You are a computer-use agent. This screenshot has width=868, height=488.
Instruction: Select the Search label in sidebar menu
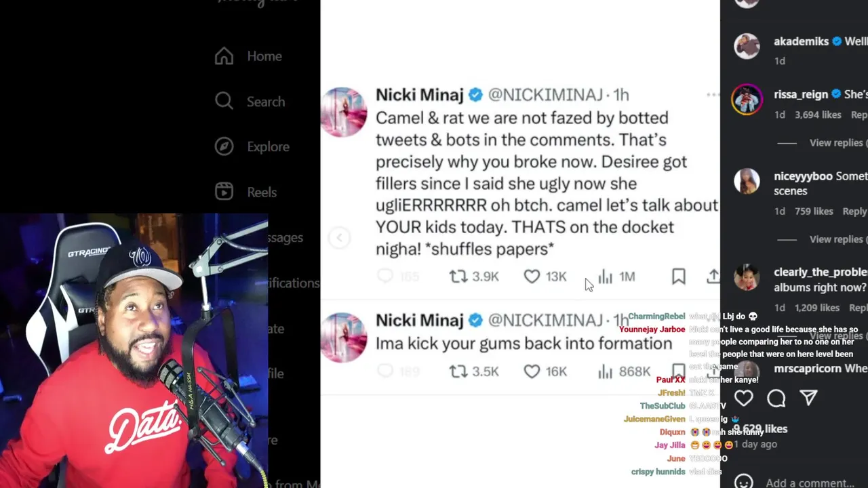coord(266,102)
